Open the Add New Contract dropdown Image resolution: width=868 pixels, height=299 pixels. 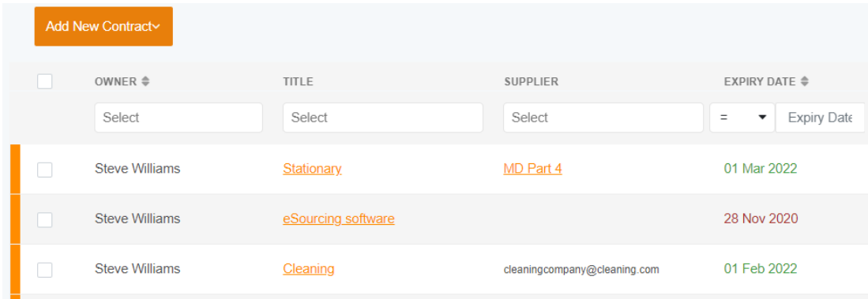coord(103,27)
